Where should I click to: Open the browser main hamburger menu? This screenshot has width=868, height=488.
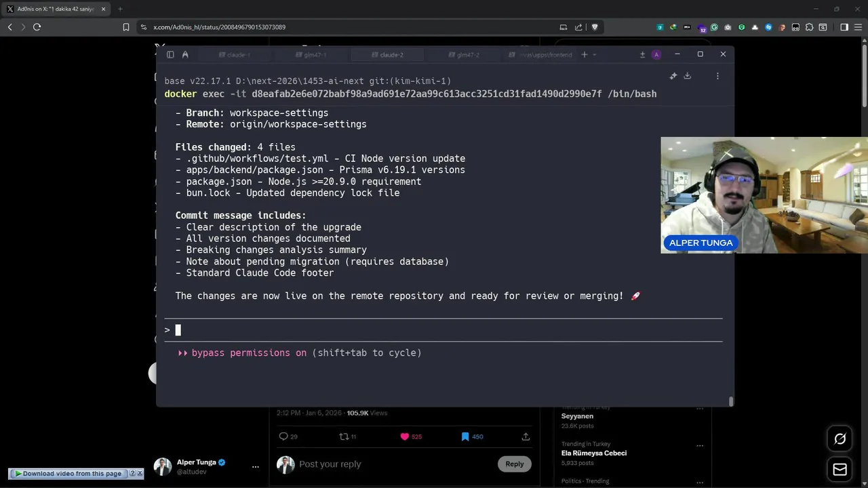858,27
